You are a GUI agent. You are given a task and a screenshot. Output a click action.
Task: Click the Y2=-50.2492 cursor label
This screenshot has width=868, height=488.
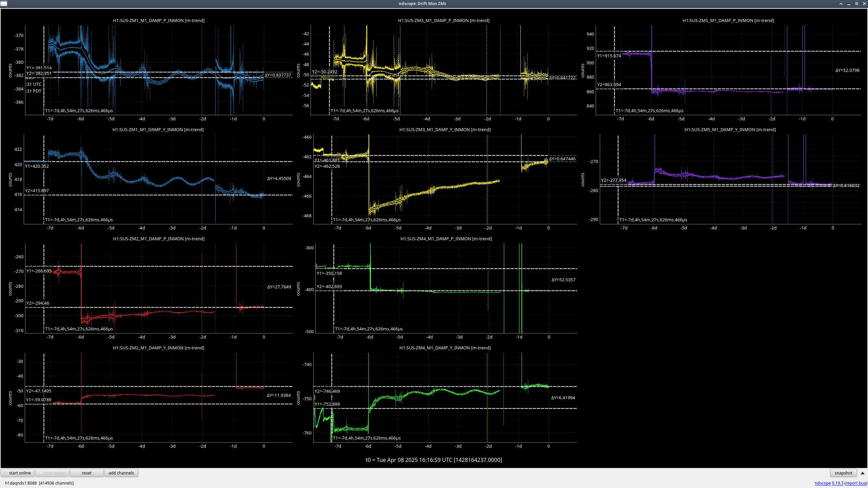click(325, 72)
